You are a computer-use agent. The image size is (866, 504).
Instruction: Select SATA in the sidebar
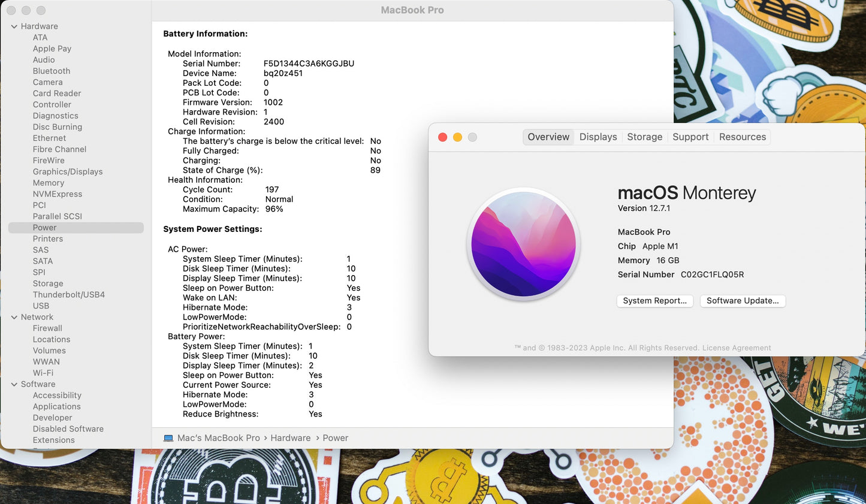(x=43, y=261)
